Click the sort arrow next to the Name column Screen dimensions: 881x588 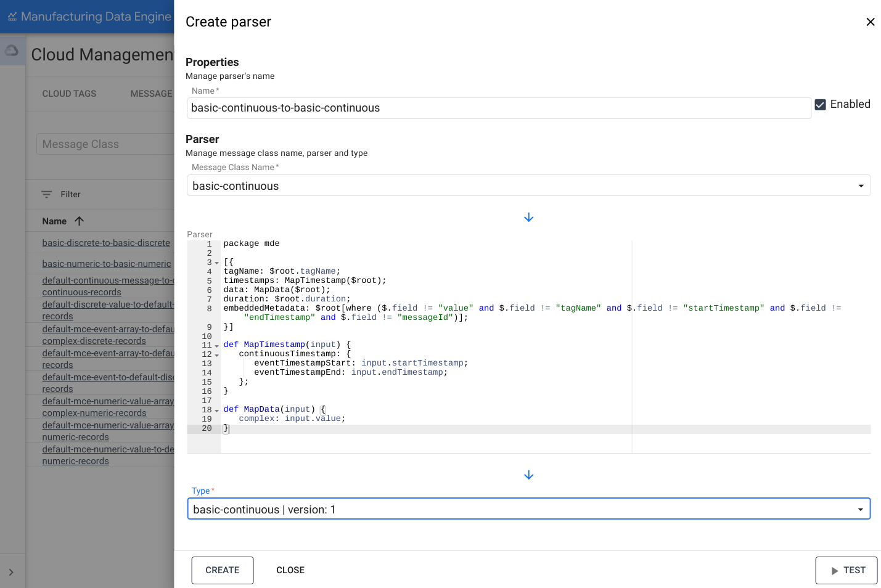tap(78, 221)
